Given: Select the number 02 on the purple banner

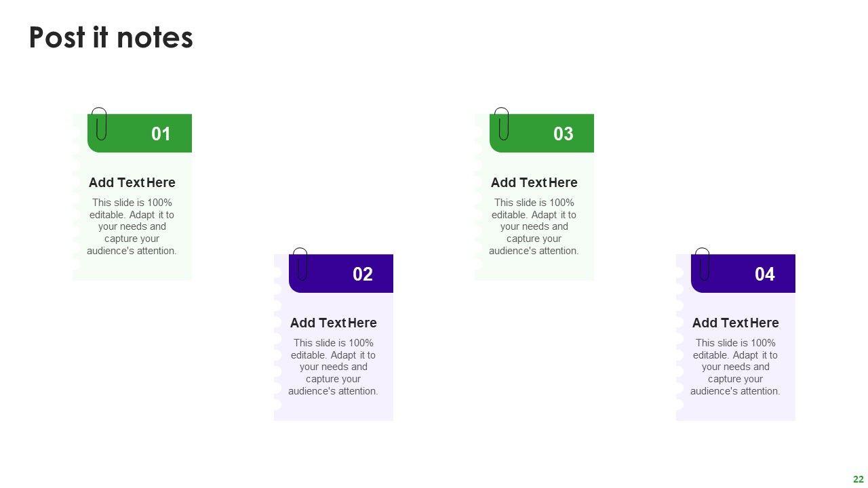Looking at the screenshot, I should coord(363,274).
